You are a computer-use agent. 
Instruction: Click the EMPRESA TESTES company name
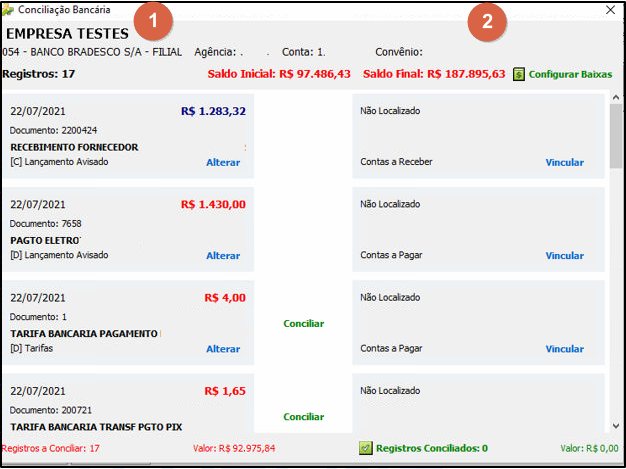(x=67, y=34)
